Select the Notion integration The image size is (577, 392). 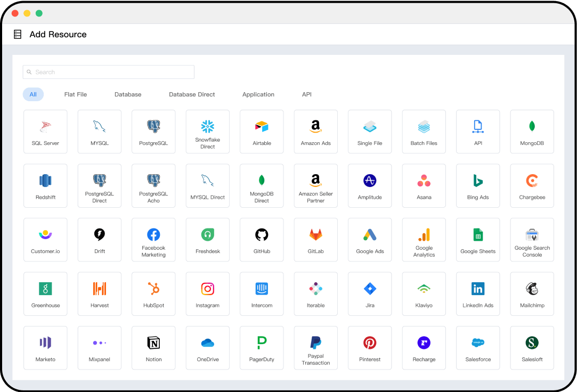click(153, 347)
